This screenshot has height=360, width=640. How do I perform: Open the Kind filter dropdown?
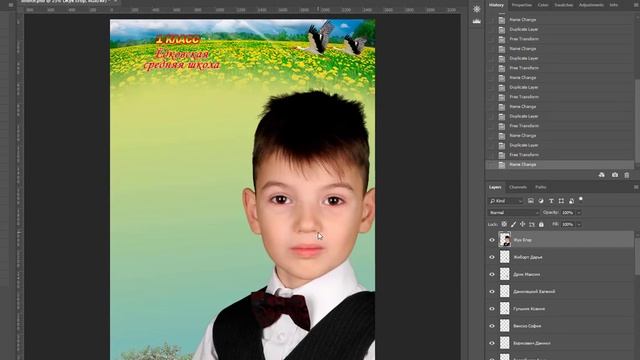(x=506, y=201)
